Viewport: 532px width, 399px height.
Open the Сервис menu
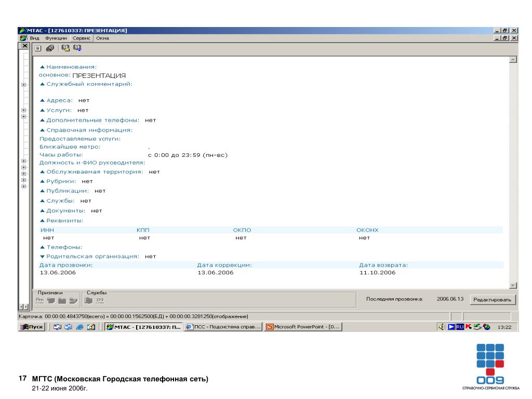[x=82, y=38]
